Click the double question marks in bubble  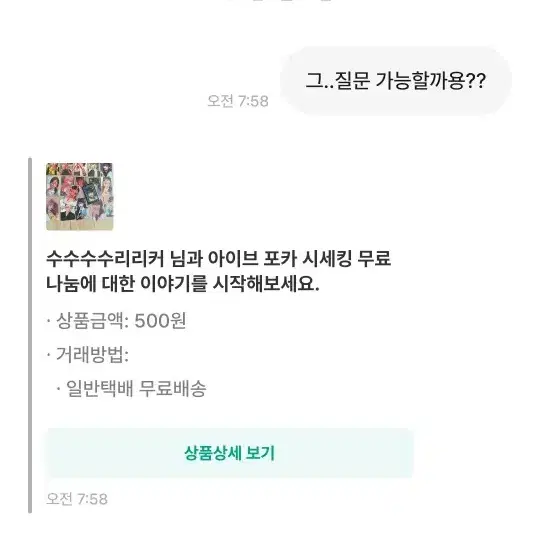tap(476, 81)
